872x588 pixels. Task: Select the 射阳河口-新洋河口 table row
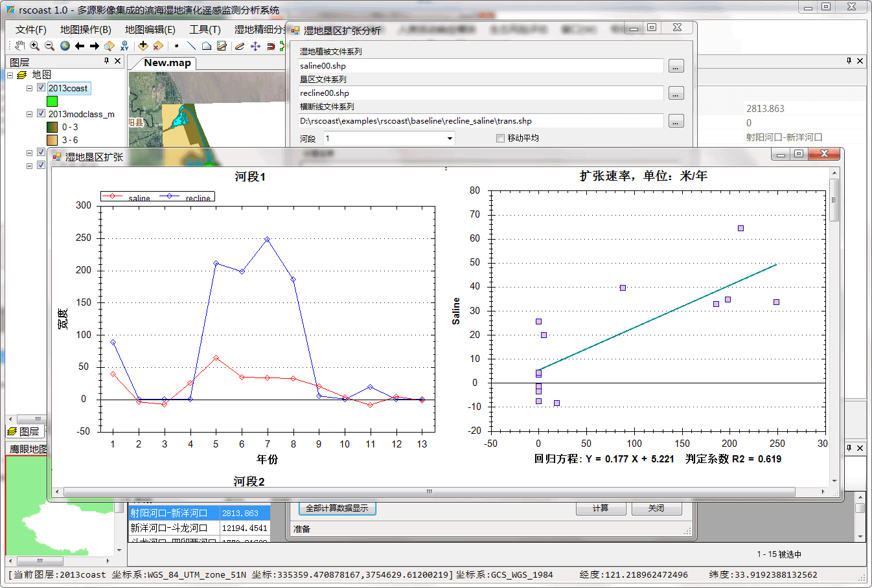(x=200, y=513)
